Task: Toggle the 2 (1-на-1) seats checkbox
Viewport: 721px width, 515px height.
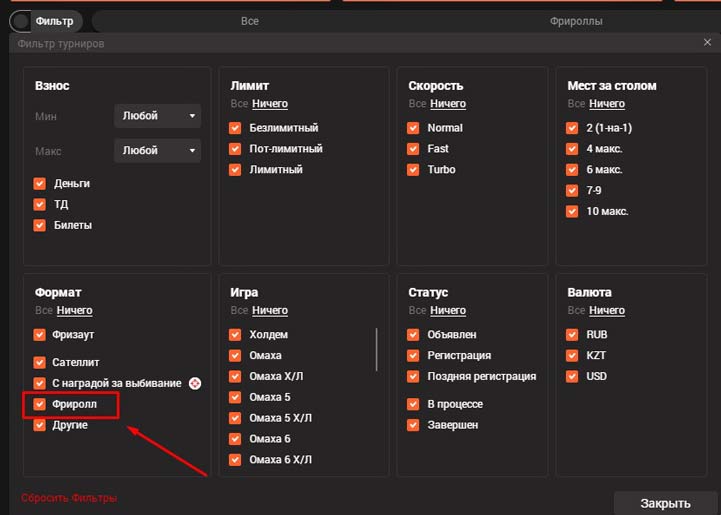Action: click(572, 128)
